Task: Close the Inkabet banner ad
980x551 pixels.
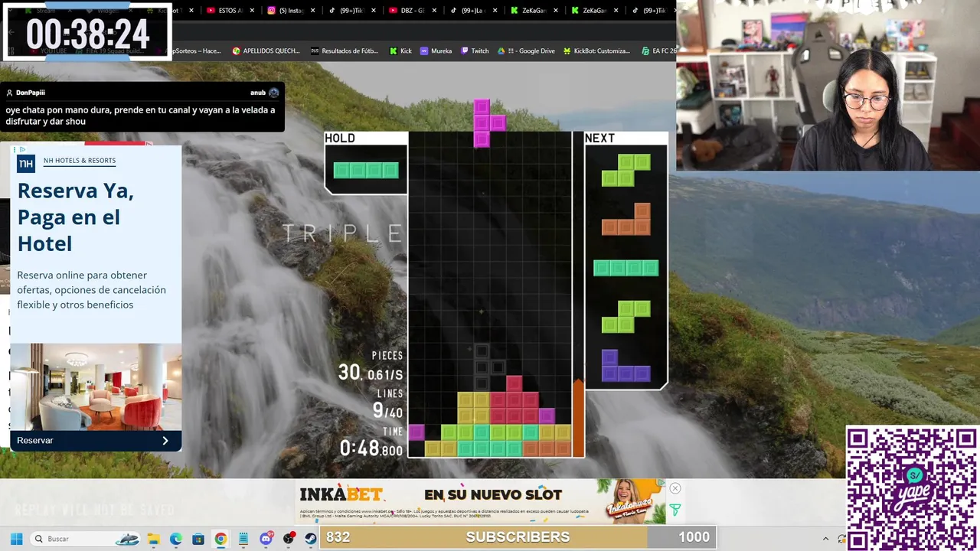Action: coord(675,488)
